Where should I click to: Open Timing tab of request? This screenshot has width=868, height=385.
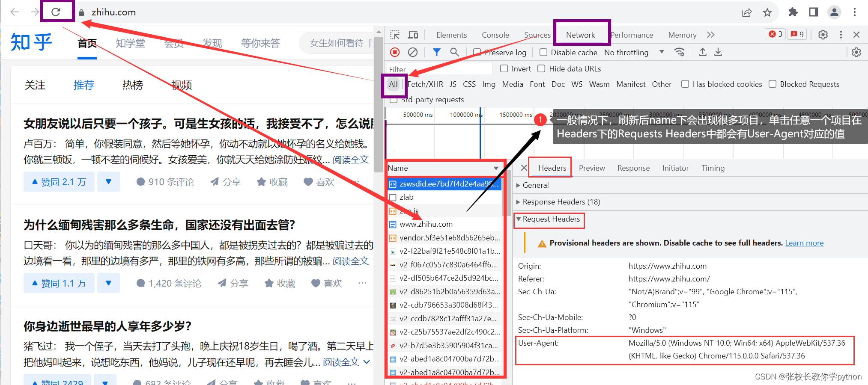pyautogui.click(x=713, y=168)
